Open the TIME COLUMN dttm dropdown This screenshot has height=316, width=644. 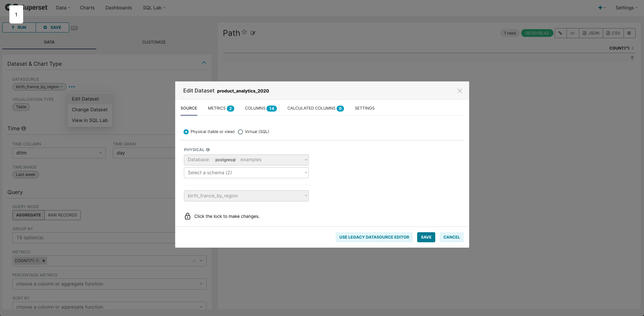(x=59, y=153)
